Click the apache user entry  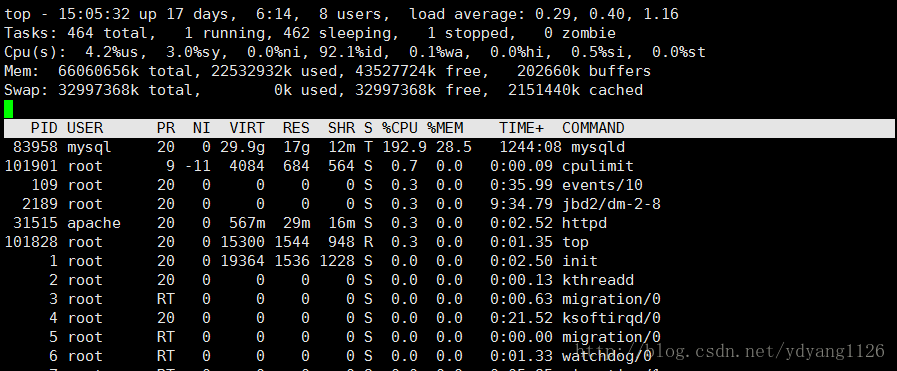[94, 223]
